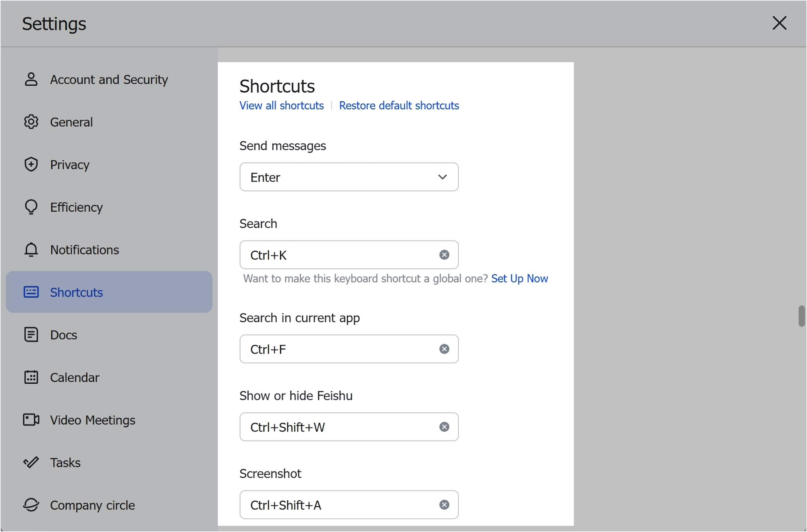Click the Show or hide Feishu label
The height and width of the screenshot is (532, 807).
point(296,395)
